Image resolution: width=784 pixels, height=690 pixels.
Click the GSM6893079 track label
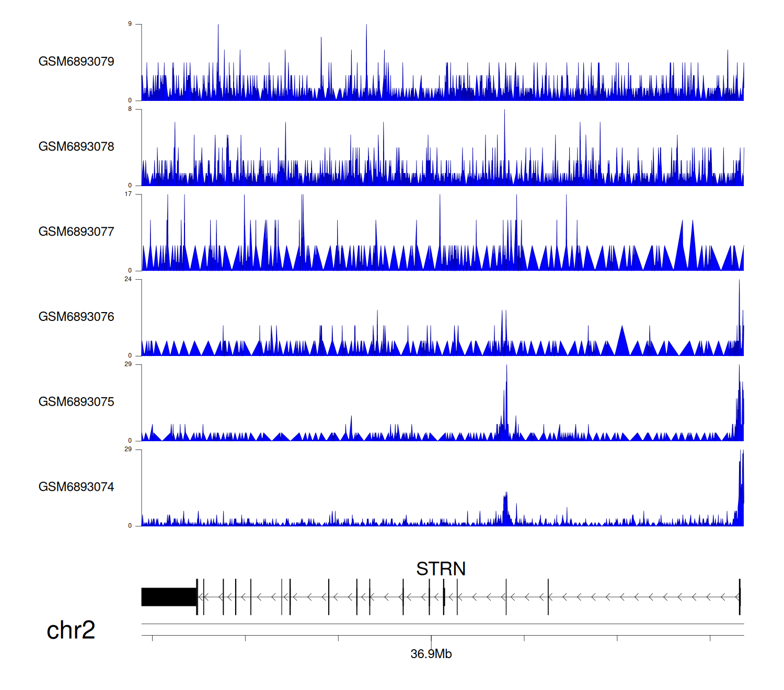(76, 62)
